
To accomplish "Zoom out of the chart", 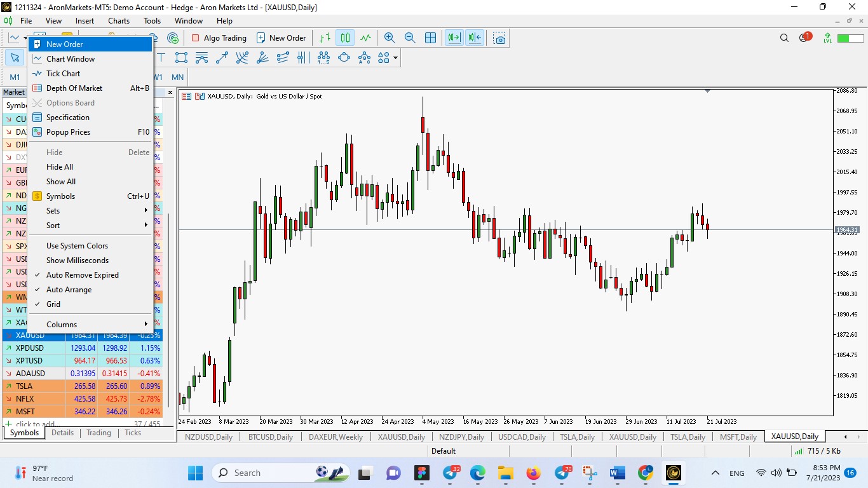I will tap(410, 38).
